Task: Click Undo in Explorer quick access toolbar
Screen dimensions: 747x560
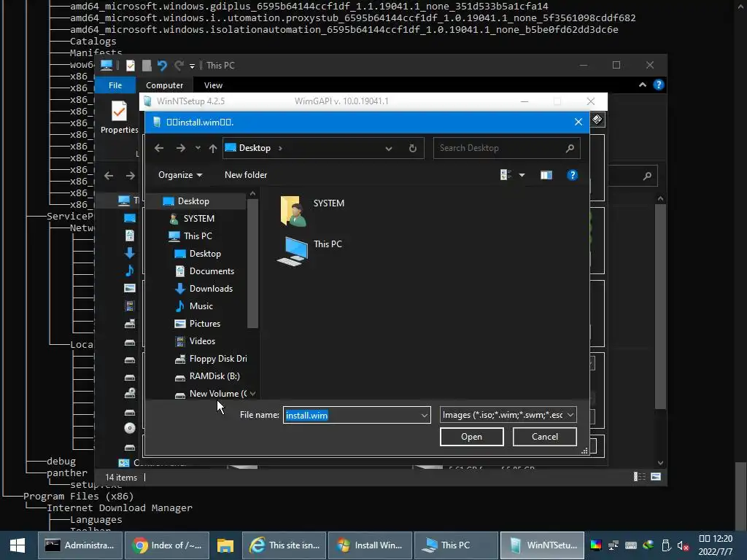Action: (162, 65)
